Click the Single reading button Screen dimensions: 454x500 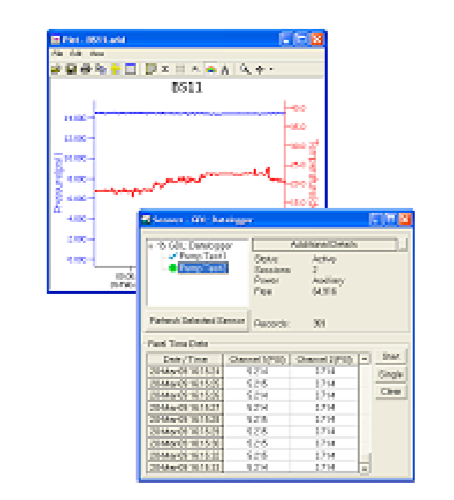[x=391, y=374]
